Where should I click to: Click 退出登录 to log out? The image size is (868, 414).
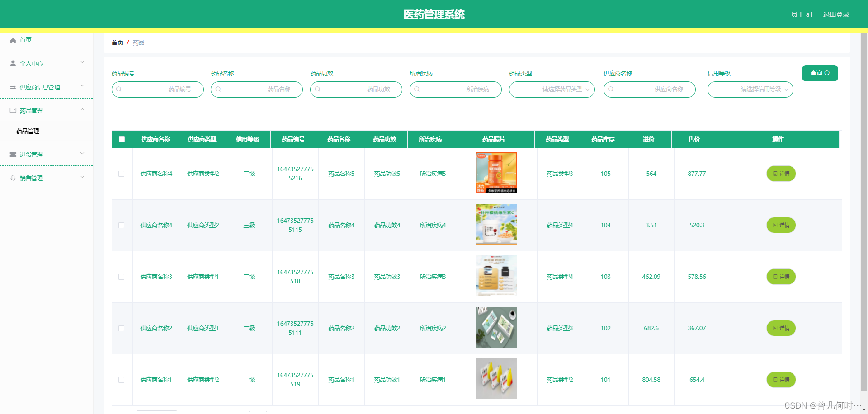pos(836,14)
